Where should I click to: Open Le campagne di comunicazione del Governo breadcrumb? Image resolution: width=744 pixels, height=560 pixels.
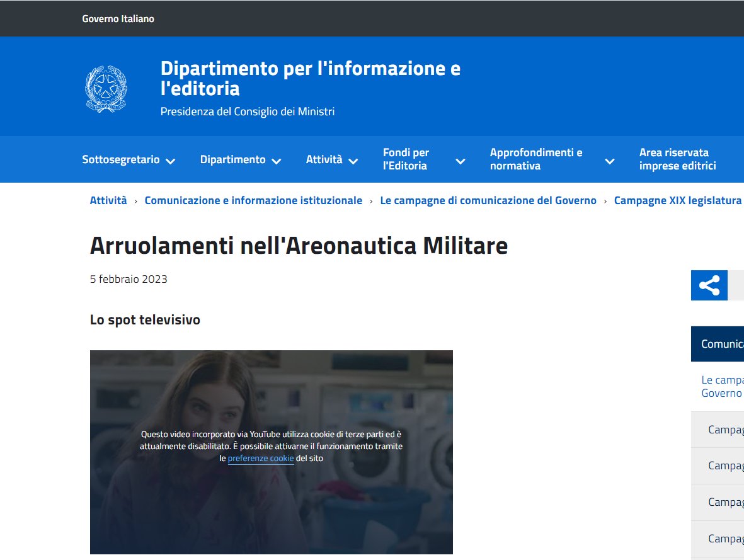[488, 200]
